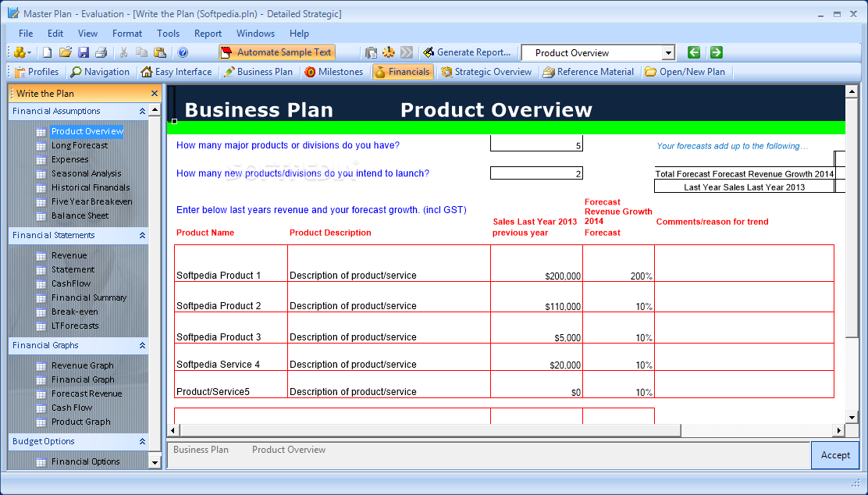Select the Financials toolbar section

click(403, 72)
